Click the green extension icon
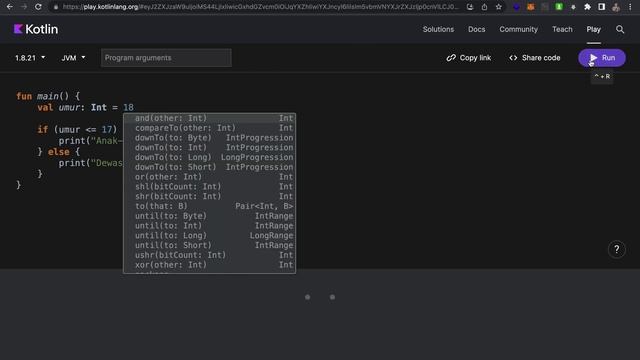Screen dimensions: 640x360 click(x=559, y=7)
